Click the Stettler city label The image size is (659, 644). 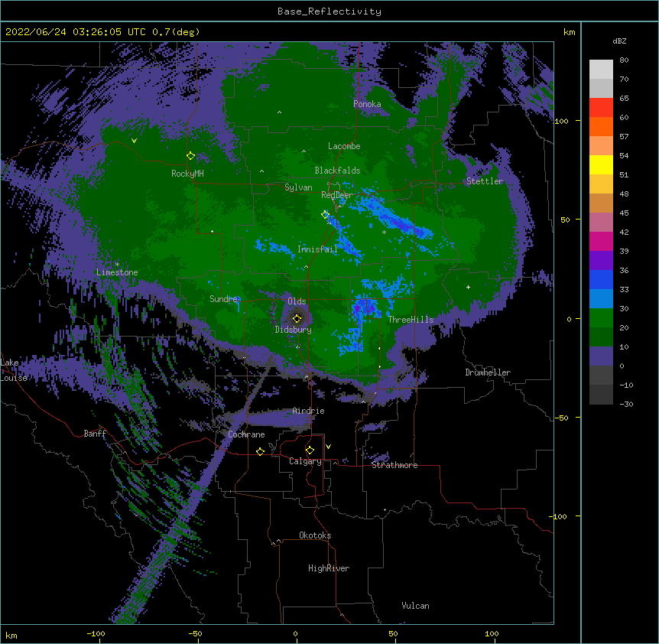485,181
